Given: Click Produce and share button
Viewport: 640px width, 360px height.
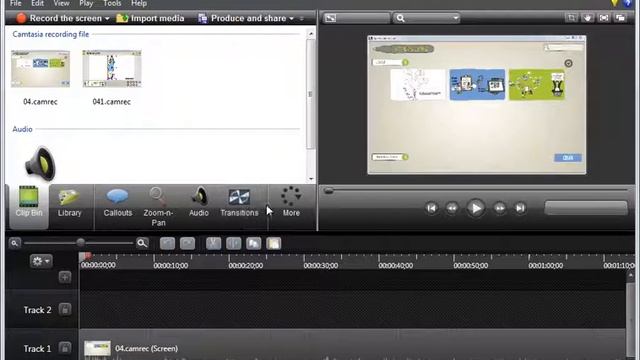Looking at the screenshot, I should coord(242,18).
